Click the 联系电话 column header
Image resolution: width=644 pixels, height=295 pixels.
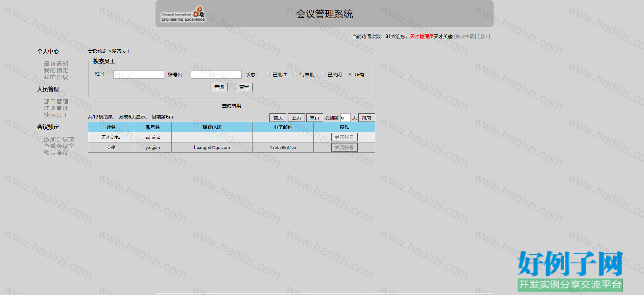[x=212, y=127]
